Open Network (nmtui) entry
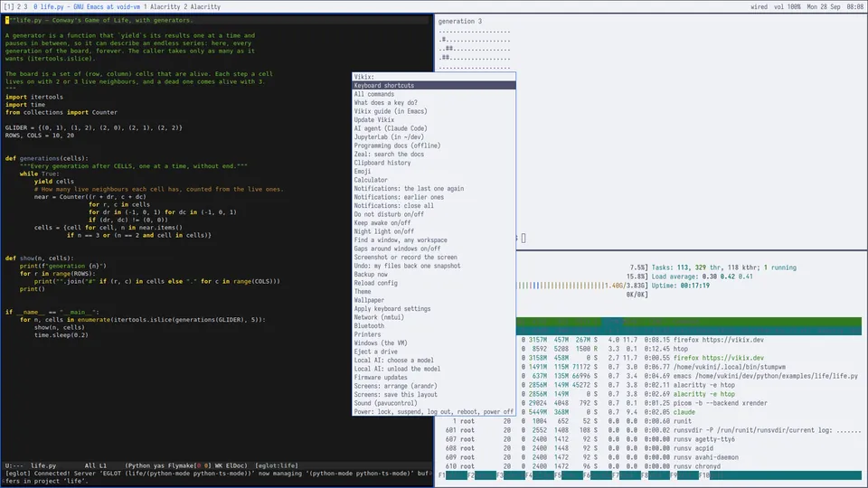 (434, 317)
